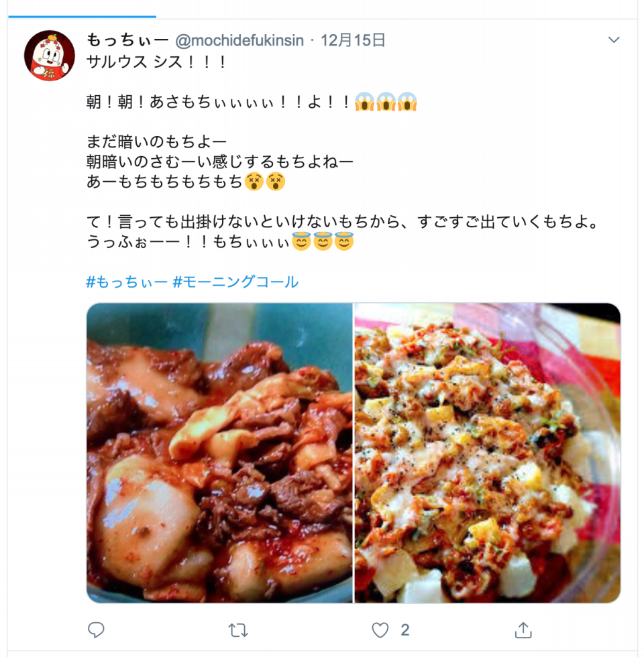The image size is (644, 657).
Task: Click the もっちぃー display name
Action: (127, 40)
